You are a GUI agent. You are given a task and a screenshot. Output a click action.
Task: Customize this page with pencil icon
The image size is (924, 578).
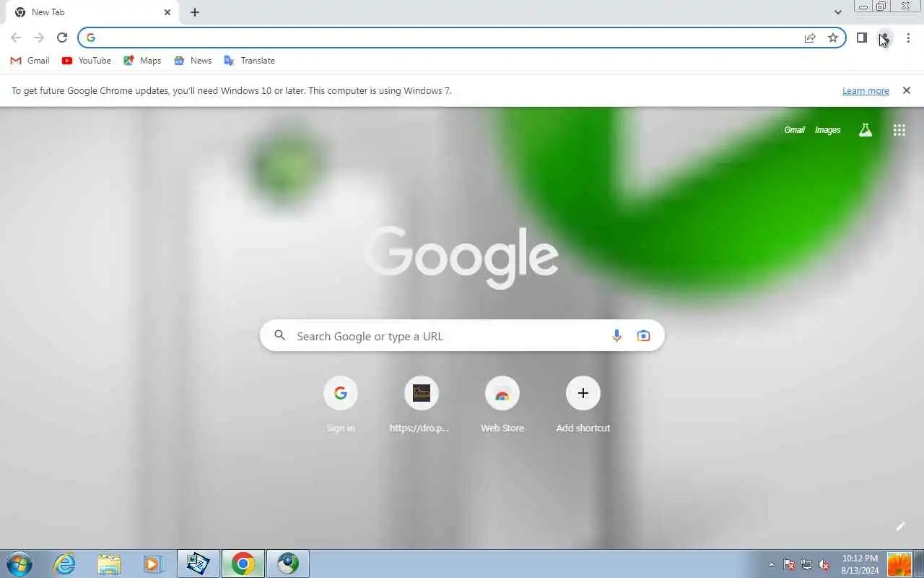(x=900, y=526)
